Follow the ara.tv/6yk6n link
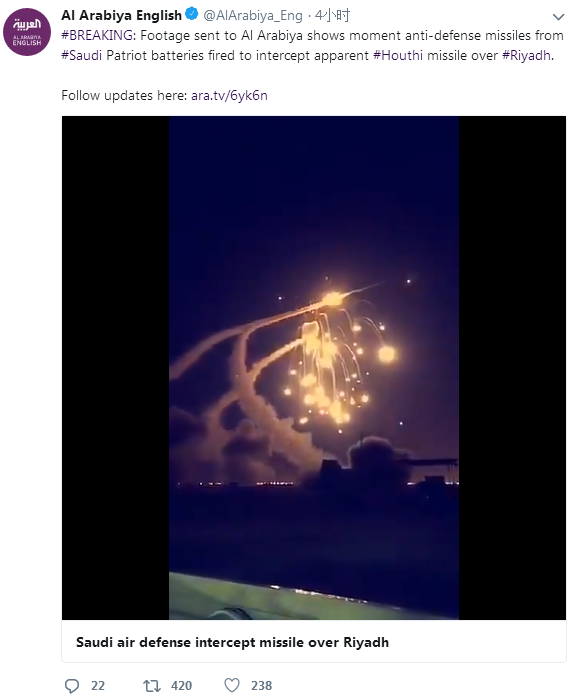Screen dimensions: 575x697 pyautogui.click(x=229, y=96)
